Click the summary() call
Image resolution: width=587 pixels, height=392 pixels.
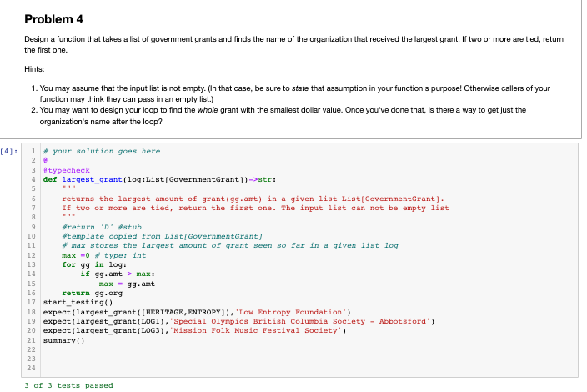click(x=64, y=341)
